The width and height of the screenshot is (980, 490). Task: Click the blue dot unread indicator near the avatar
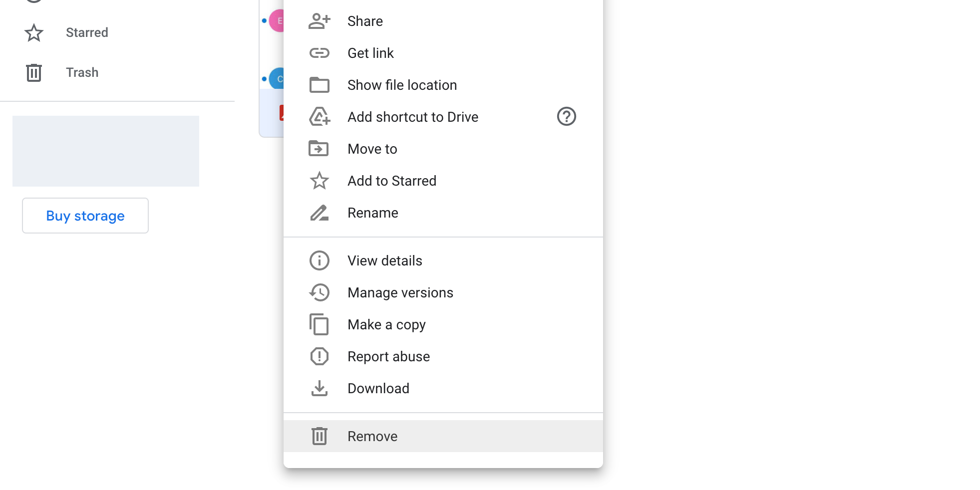(x=264, y=20)
